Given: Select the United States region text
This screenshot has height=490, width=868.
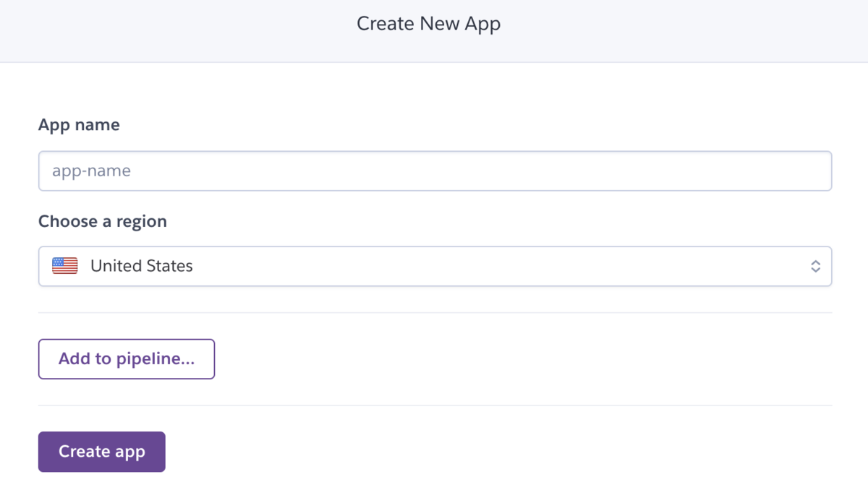Looking at the screenshot, I should [141, 266].
